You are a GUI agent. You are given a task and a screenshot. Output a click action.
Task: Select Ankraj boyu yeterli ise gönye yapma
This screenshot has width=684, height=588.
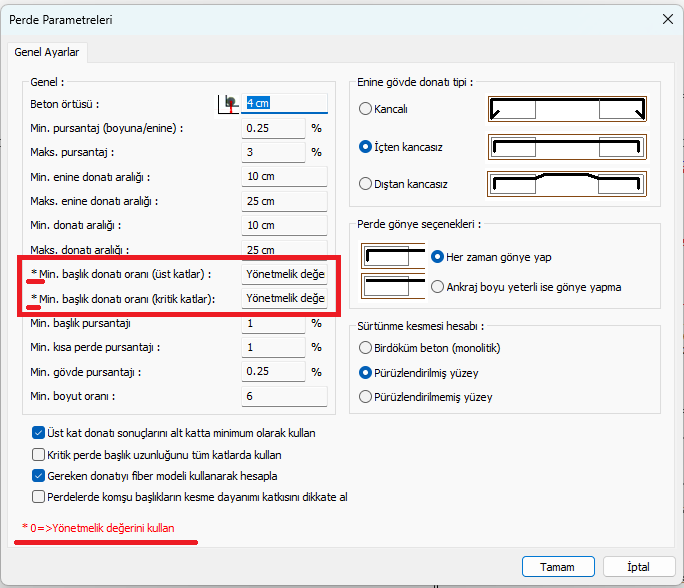point(438,287)
